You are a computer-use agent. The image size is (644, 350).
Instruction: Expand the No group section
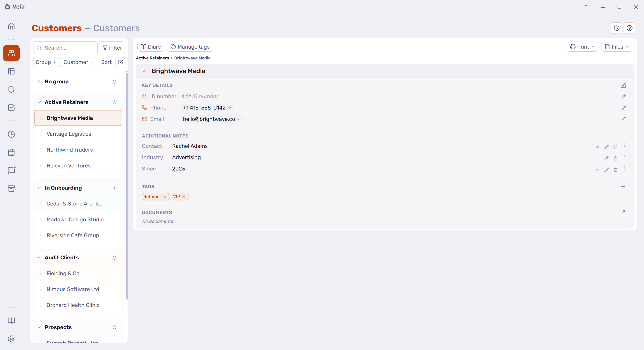click(x=39, y=82)
